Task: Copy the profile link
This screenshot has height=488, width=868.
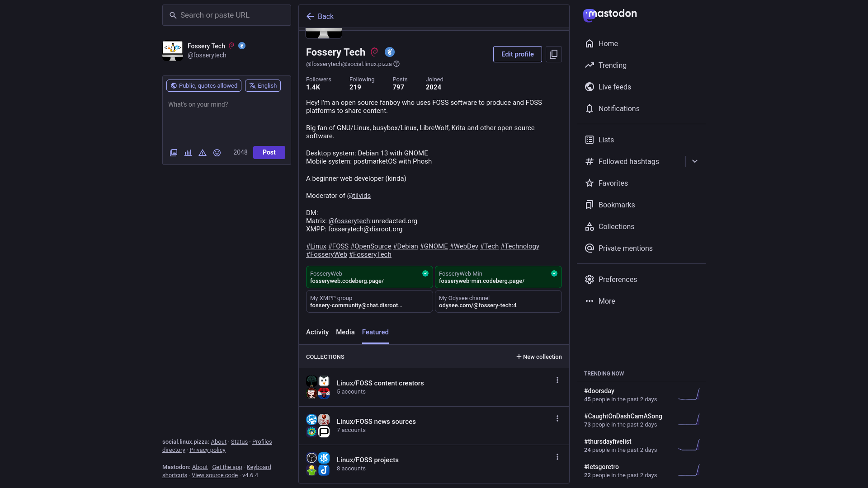Action: [x=553, y=54]
